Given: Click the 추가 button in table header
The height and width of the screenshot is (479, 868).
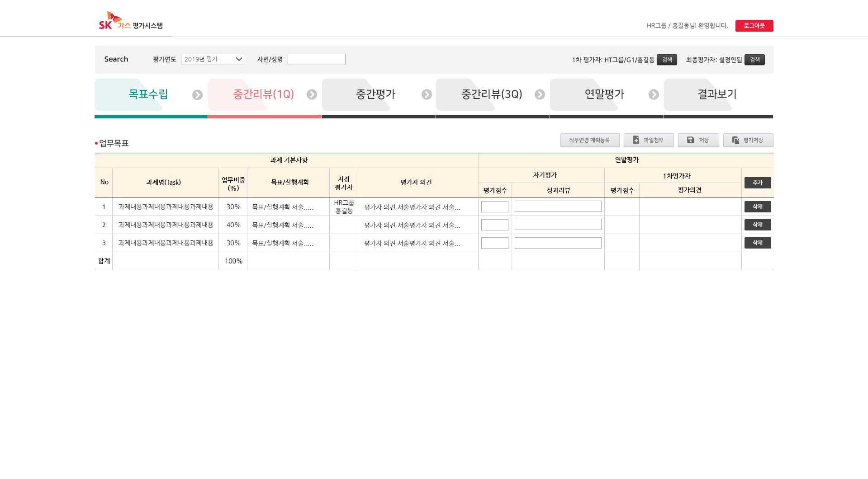Looking at the screenshot, I should 757,183.
